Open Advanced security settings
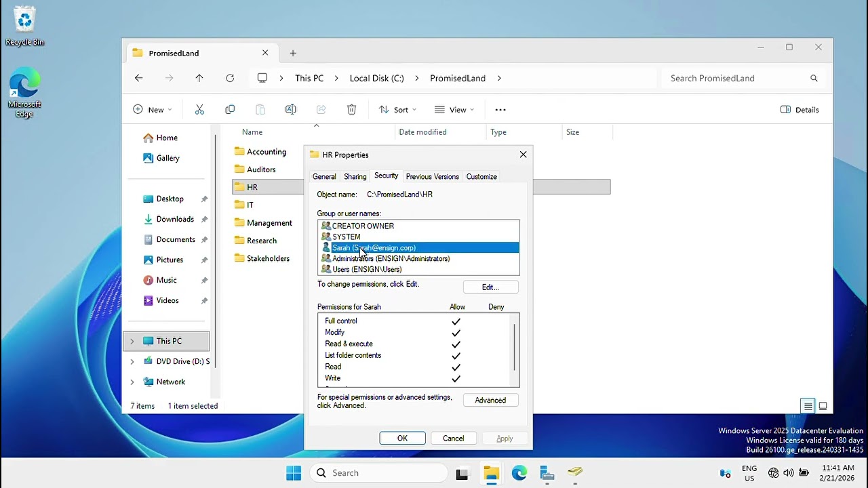This screenshot has height=488, width=868. pyautogui.click(x=491, y=401)
